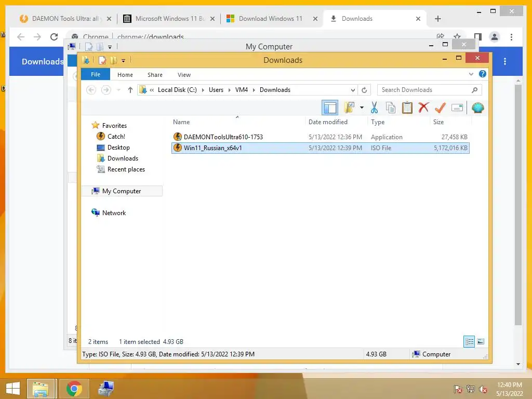Click the taskbar clock
Viewport: 532px width, 399px height.
(509, 389)
